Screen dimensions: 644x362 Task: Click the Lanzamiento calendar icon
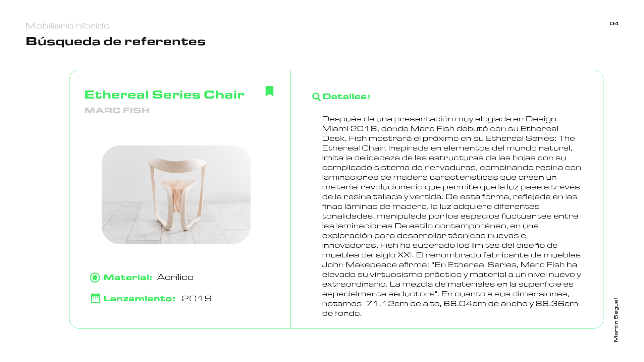95,298
